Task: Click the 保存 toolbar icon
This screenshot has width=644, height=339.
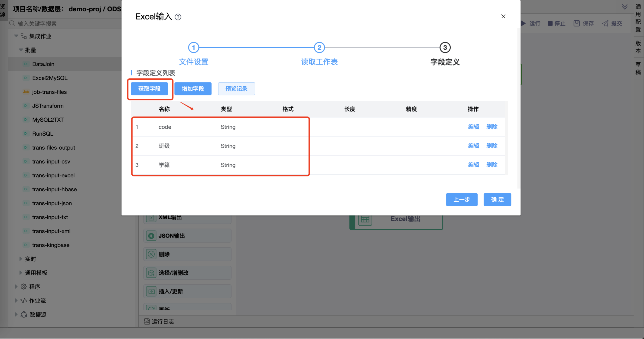Action: [x=576, y=23]
